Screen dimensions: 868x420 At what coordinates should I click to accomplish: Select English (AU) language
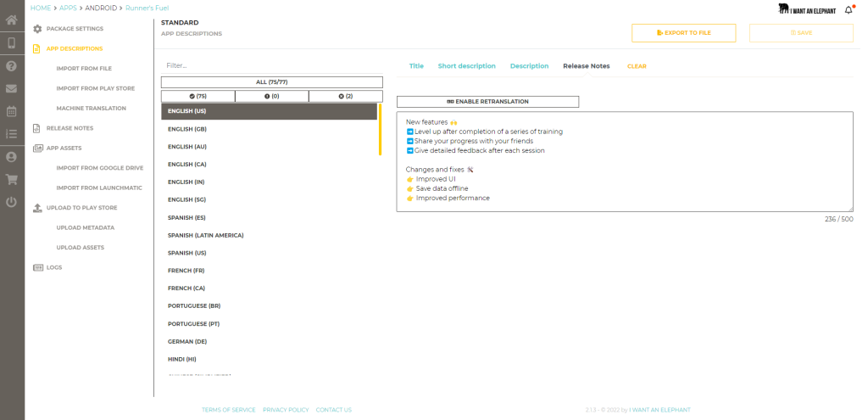tap(269, 147)
